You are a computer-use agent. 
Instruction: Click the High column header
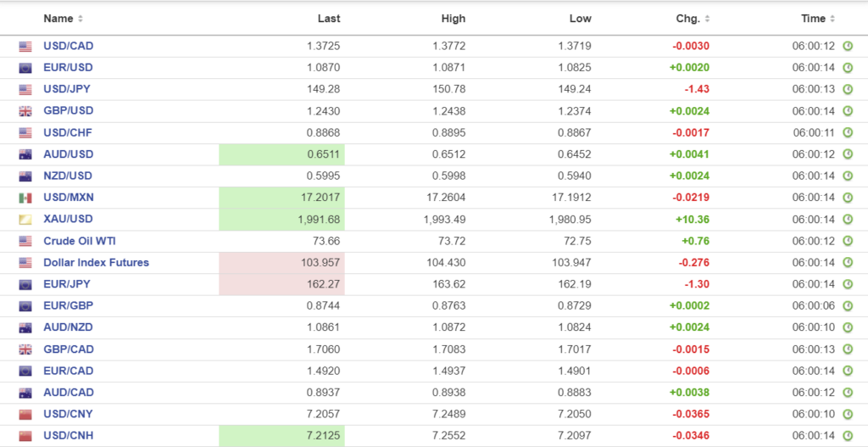(x=453, y=19)
